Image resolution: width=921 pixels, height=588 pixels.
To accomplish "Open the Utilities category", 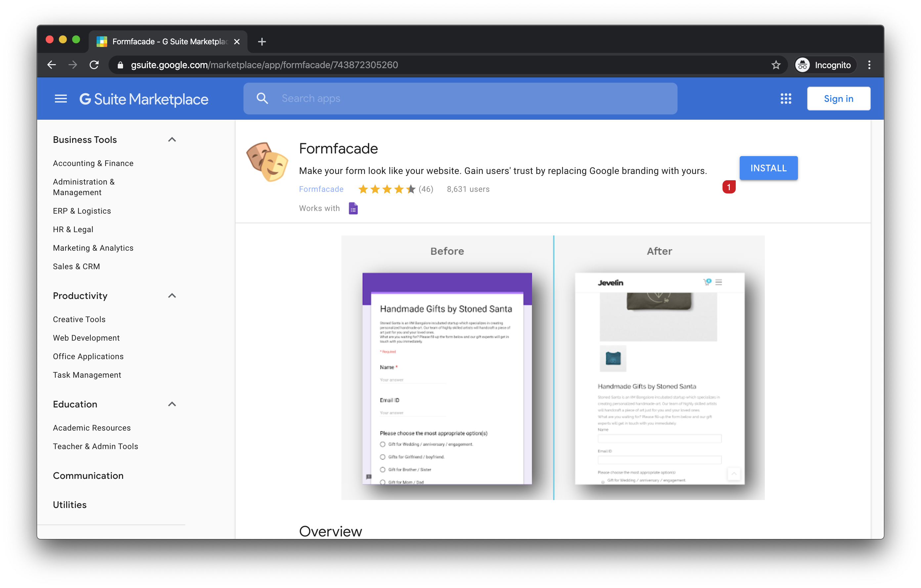I will [x=69, y=505].
